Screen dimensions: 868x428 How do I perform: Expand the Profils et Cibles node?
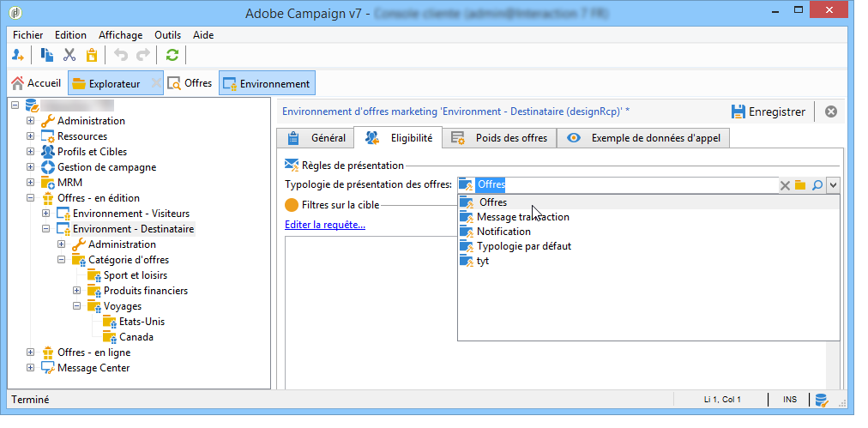(30, 152)
